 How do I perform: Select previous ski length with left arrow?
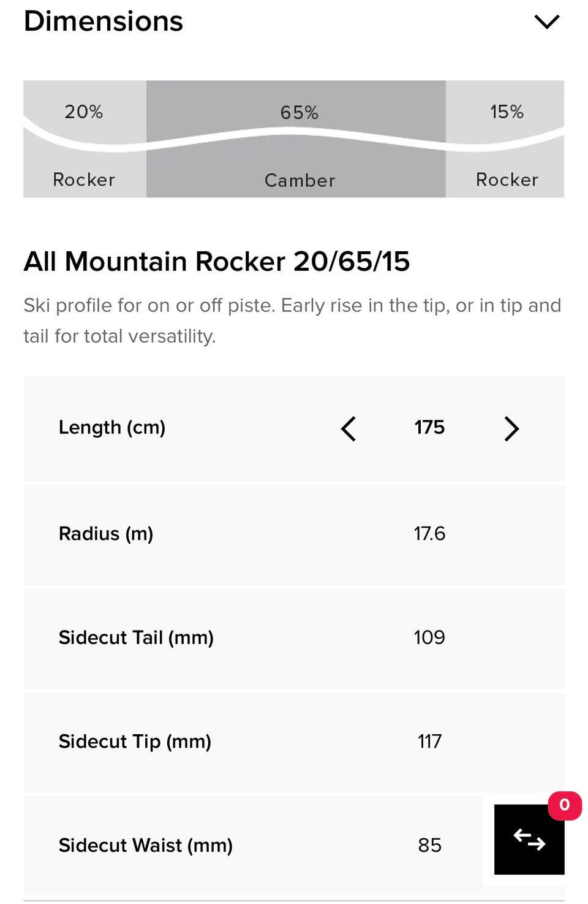point(349,428)
